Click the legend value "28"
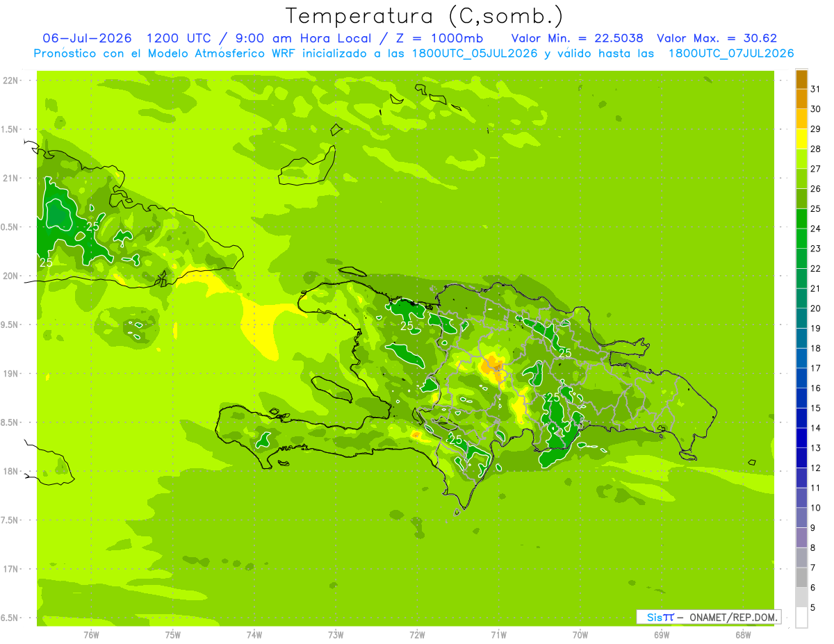The width and height of the screenshot is (834, 644). tap(815, 149)
